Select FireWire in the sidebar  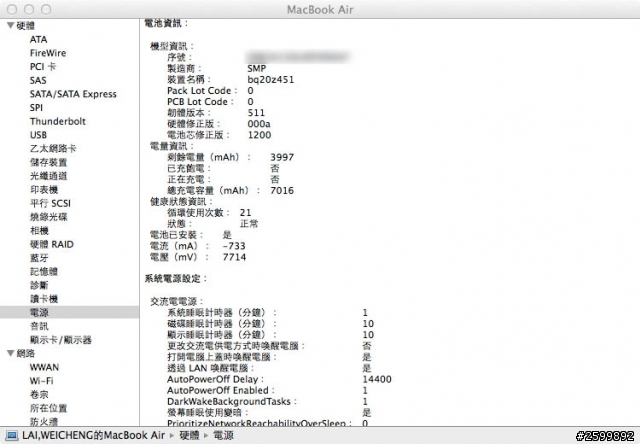pos(48,53)
